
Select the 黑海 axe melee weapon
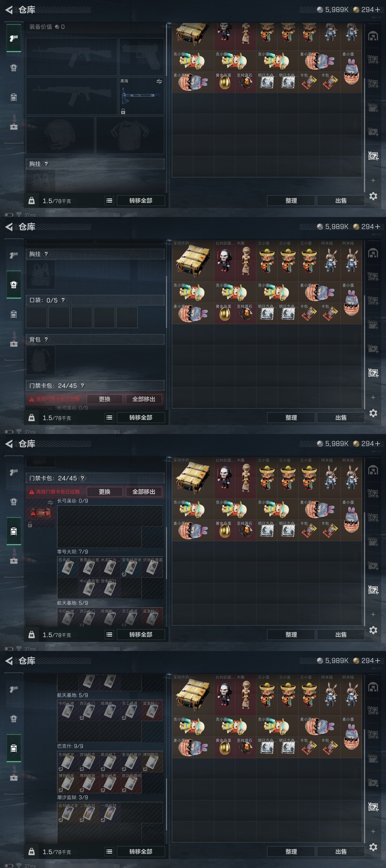tap(142, 96)
